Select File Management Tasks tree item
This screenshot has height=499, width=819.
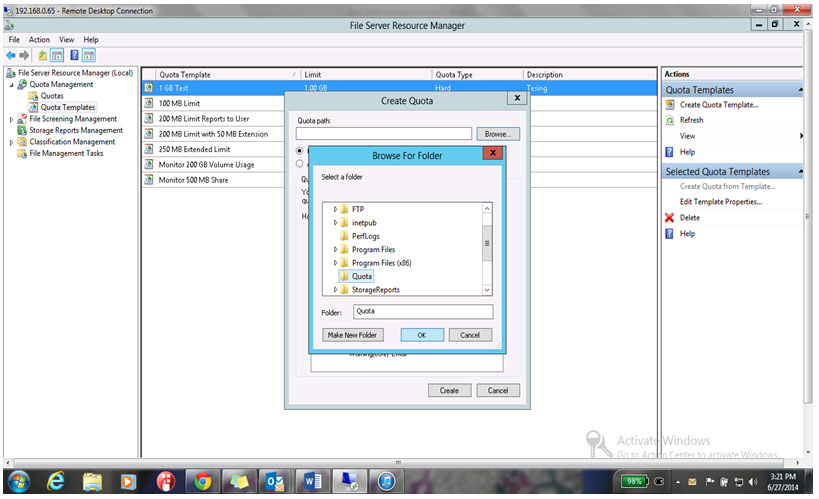click(66, 154)
